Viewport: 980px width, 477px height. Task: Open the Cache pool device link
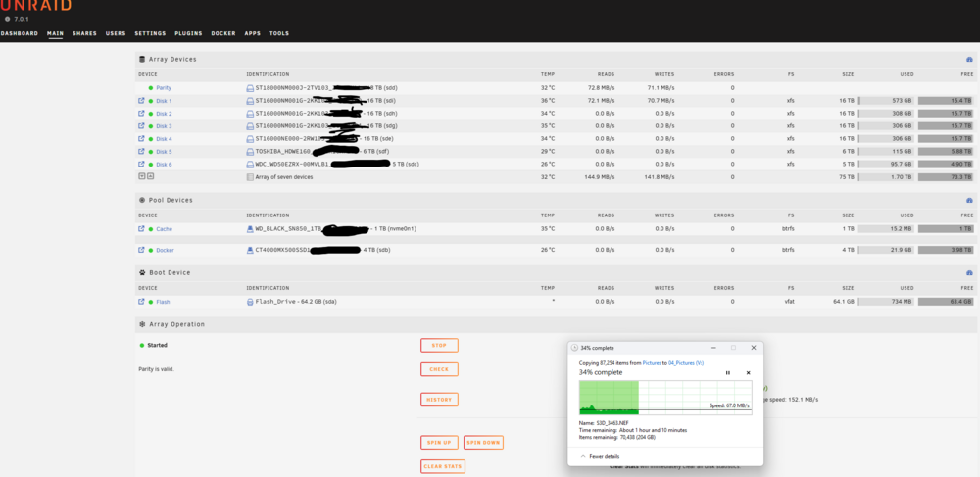pos(164,229)
